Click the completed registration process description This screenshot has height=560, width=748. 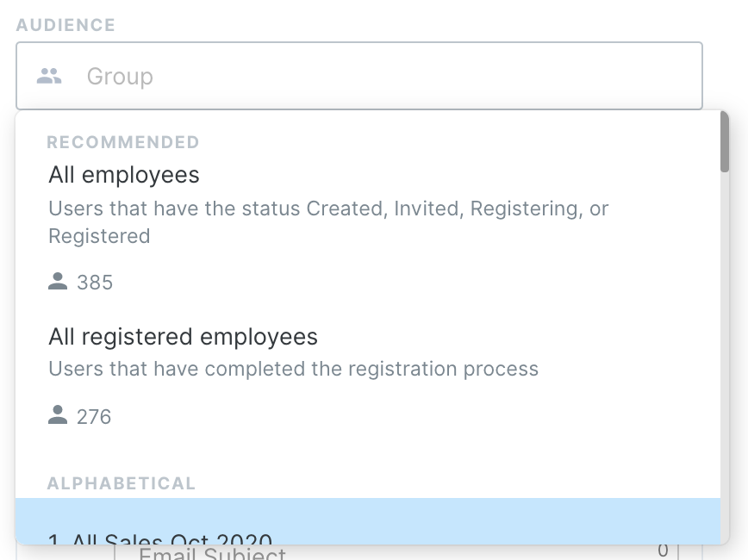coord(293,369)
